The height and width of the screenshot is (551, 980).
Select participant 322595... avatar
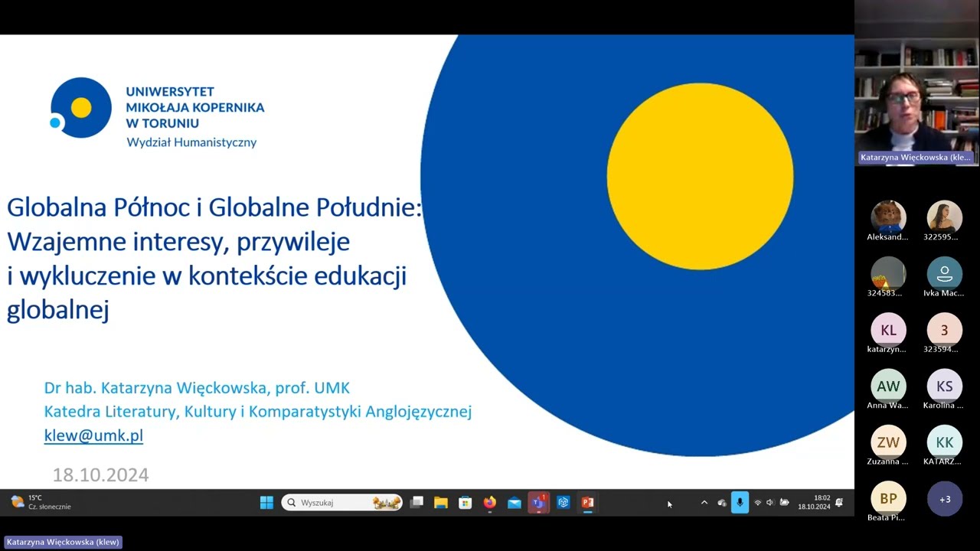(x=944, y=217)
